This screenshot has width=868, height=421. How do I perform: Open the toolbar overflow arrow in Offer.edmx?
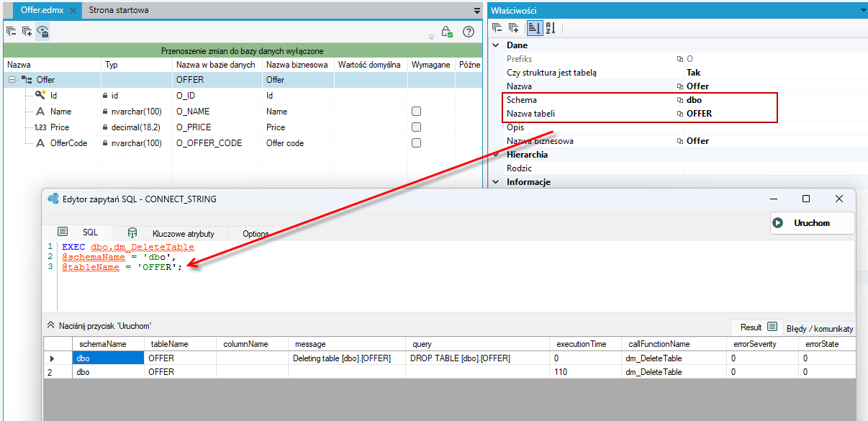(x=431, y=36)
